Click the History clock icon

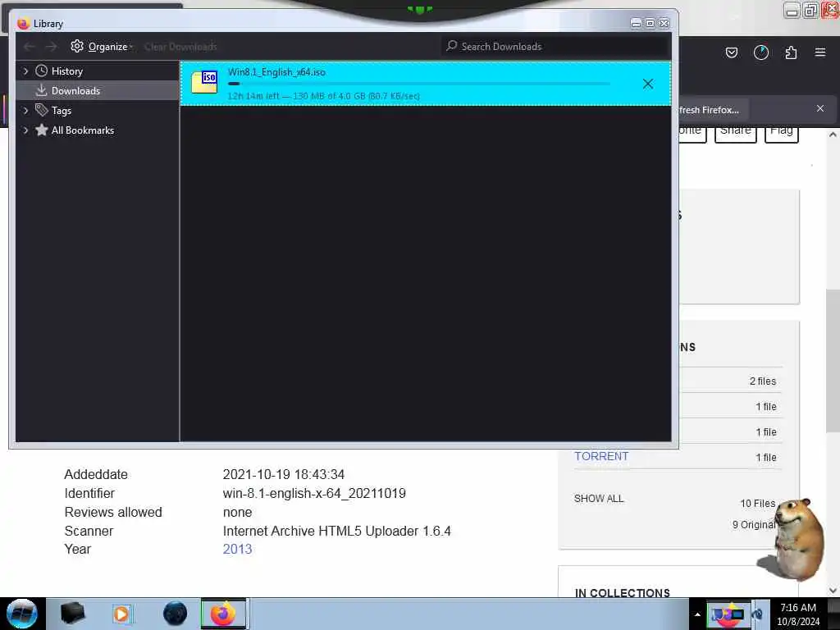[x=41, y=71]
